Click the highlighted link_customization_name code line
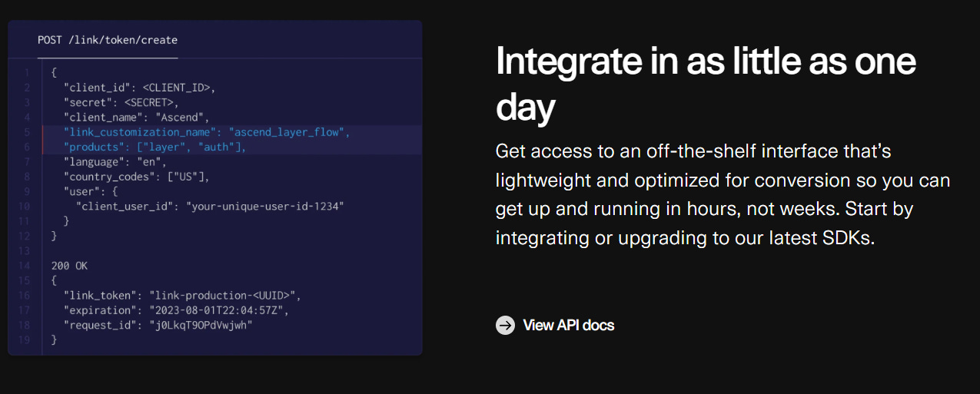Viewport: 980px width, 394px height. (208, 132)
